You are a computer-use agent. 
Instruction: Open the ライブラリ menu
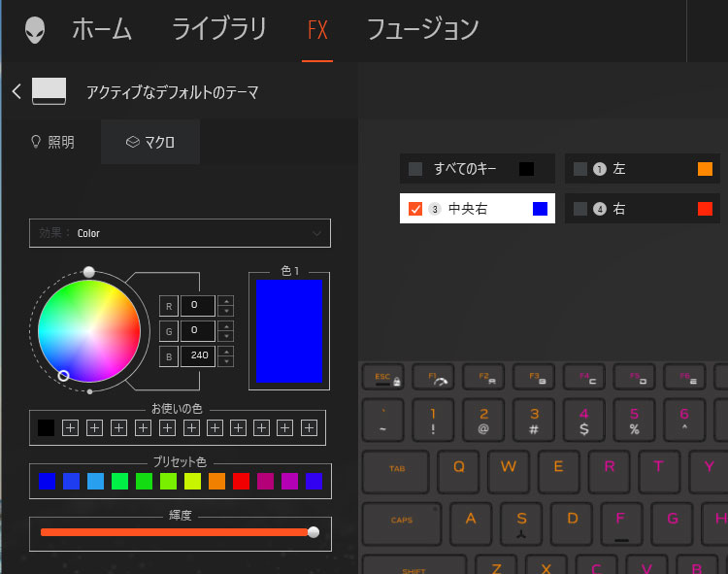coord(218,30)
